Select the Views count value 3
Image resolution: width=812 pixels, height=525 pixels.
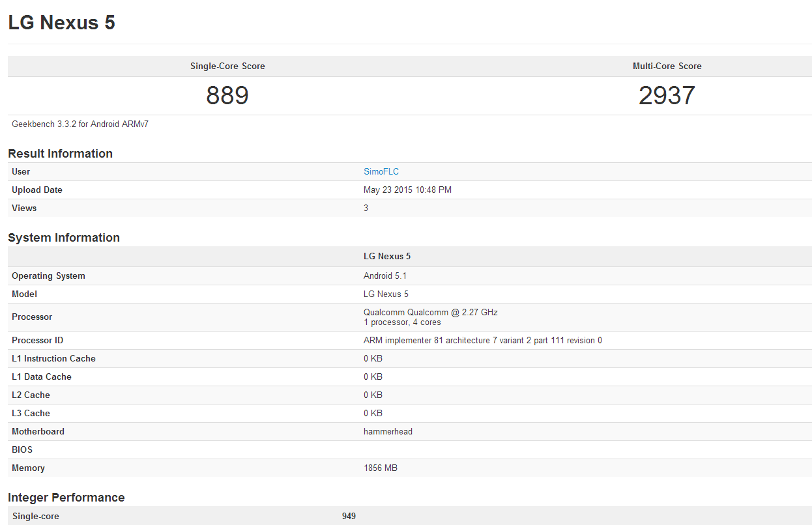tap(366, 208)
